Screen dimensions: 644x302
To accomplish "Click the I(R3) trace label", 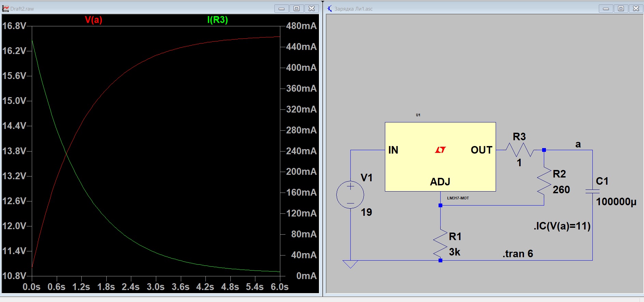I will (217, 20).
